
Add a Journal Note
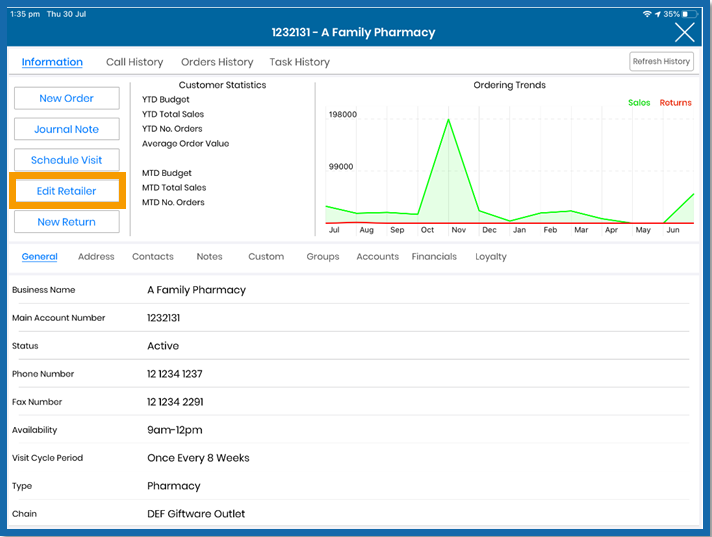[67, 129]
